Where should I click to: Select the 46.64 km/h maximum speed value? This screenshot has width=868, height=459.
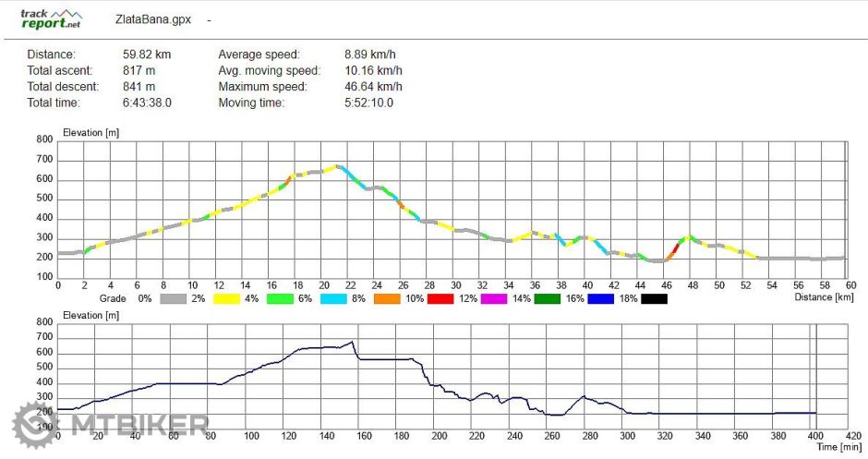click(373, 87)
